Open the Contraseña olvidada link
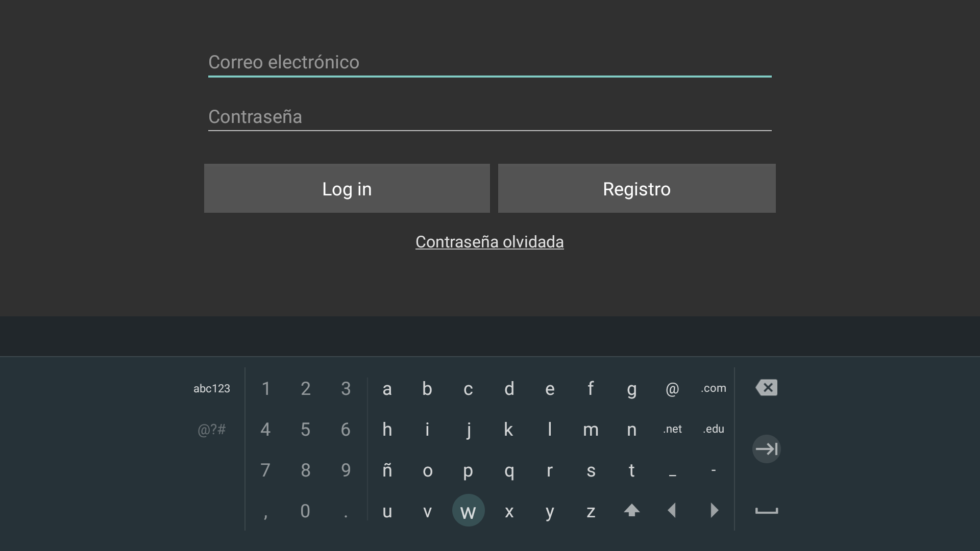 489,242
